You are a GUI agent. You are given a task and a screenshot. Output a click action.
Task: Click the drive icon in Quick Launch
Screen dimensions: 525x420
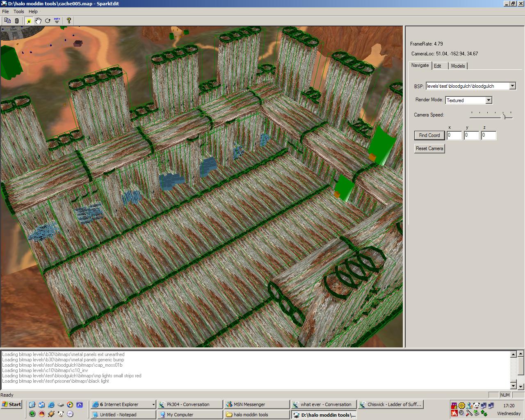tap(61, 404)
